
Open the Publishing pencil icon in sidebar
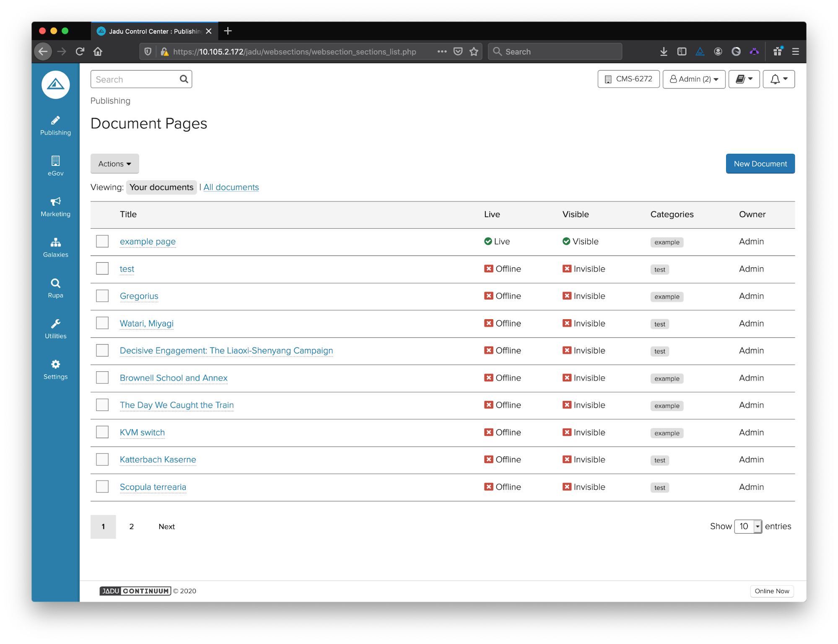55,121
